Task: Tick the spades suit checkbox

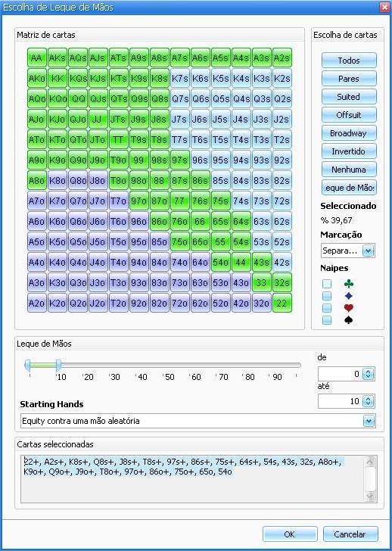Action: 327,320
